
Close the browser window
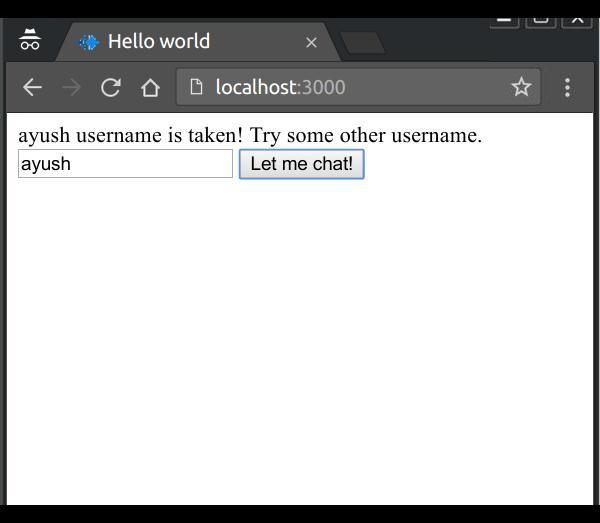pos(577,21)
